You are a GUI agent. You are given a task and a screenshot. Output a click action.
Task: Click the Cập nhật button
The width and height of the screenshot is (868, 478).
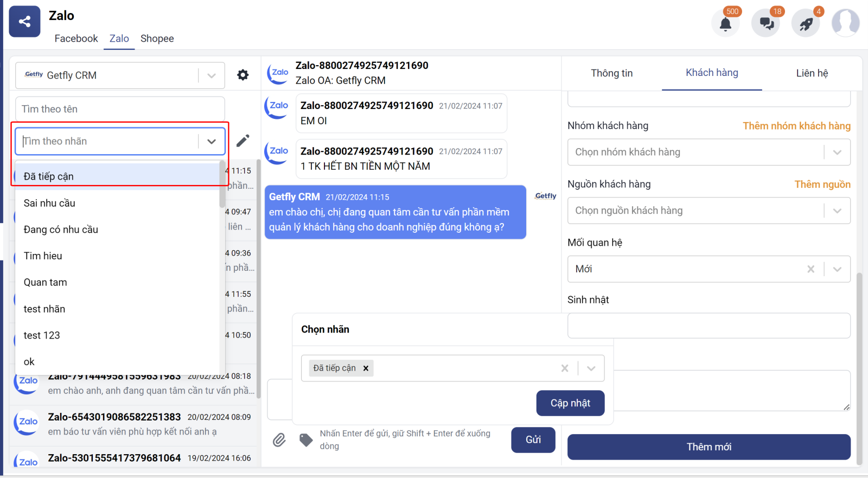tap(570, 403)
